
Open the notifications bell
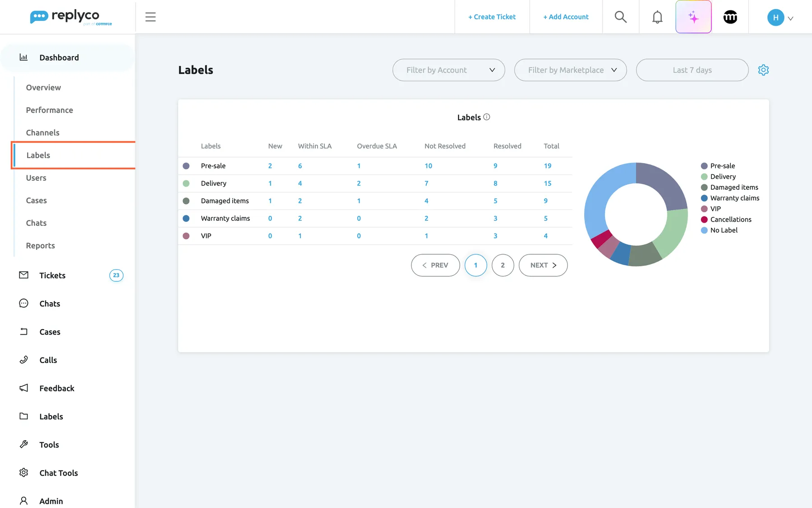coord(657,17)
